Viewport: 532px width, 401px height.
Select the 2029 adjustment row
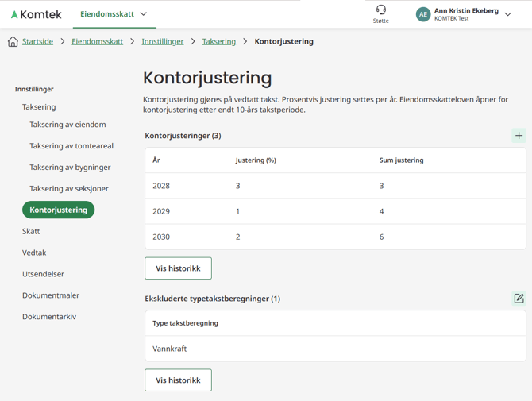click(335, 211)
